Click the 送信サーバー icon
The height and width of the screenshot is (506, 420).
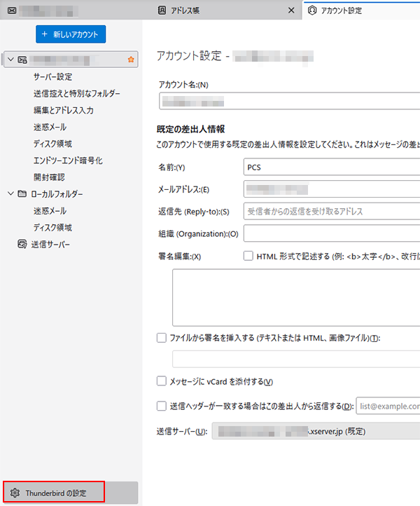point(22,244)
